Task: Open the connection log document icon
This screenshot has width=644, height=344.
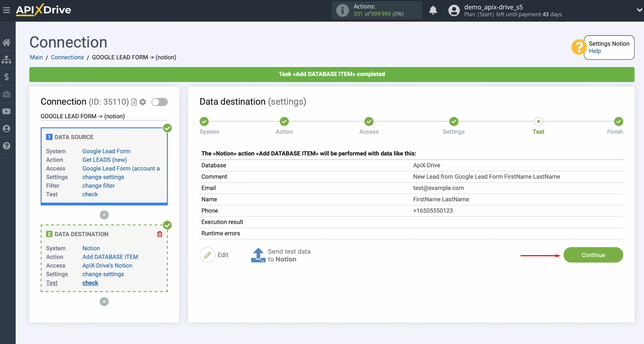Action: pos(134,102)
